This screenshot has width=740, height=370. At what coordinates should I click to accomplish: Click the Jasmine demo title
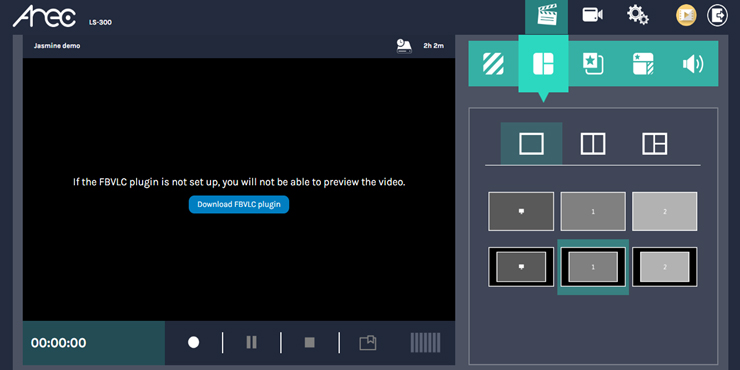[x=57, y=46]
